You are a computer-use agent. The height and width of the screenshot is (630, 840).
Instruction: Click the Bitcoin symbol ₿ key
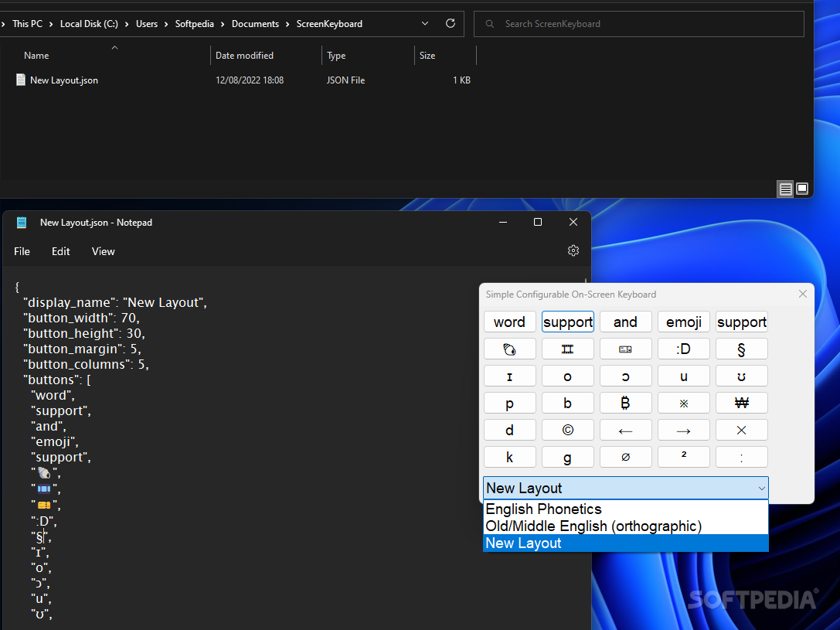(x=625, y=403)
